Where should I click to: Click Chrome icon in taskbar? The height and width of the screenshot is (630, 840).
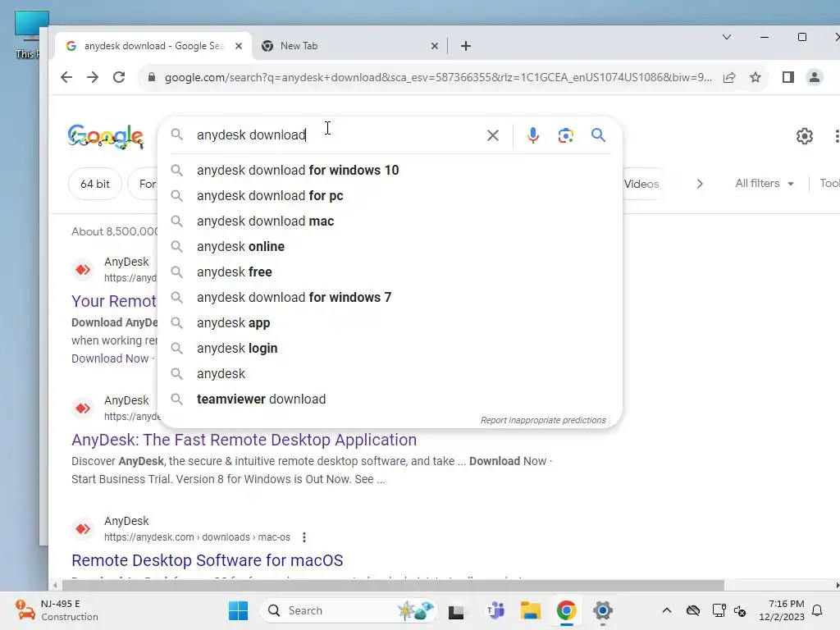click(566, 610)
